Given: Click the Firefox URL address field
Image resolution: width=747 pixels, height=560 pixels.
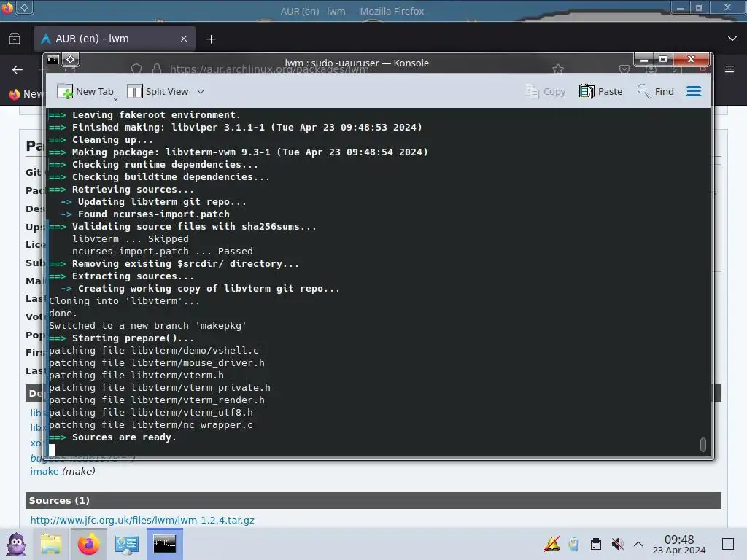Looking at the screenshot, I should (x=269, y=69).
